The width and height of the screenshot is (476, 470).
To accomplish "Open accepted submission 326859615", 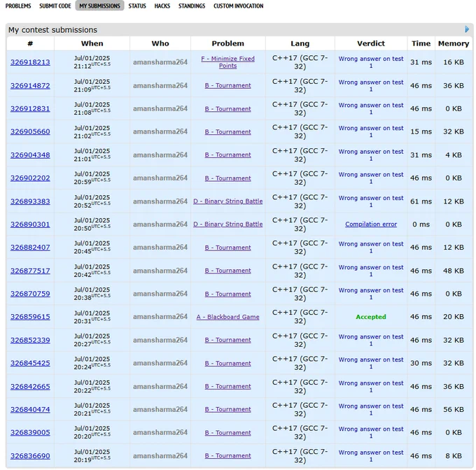I will tap(30, 317).
